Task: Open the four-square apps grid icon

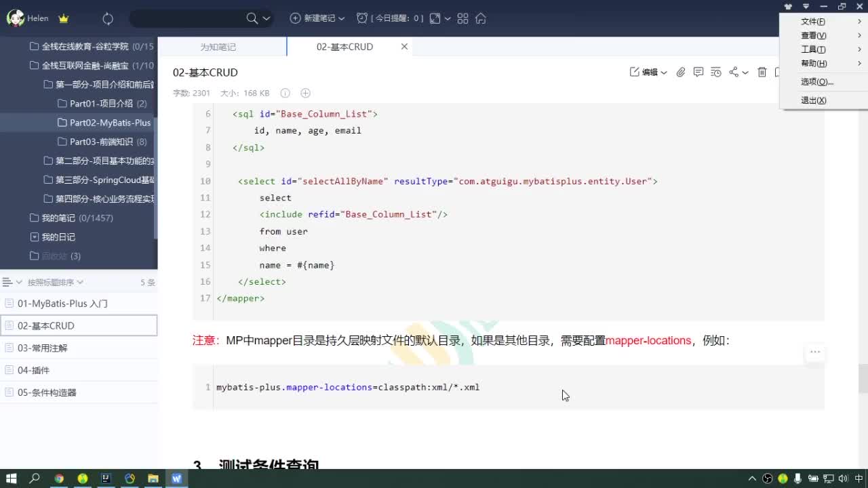Action: coord(463,19)
